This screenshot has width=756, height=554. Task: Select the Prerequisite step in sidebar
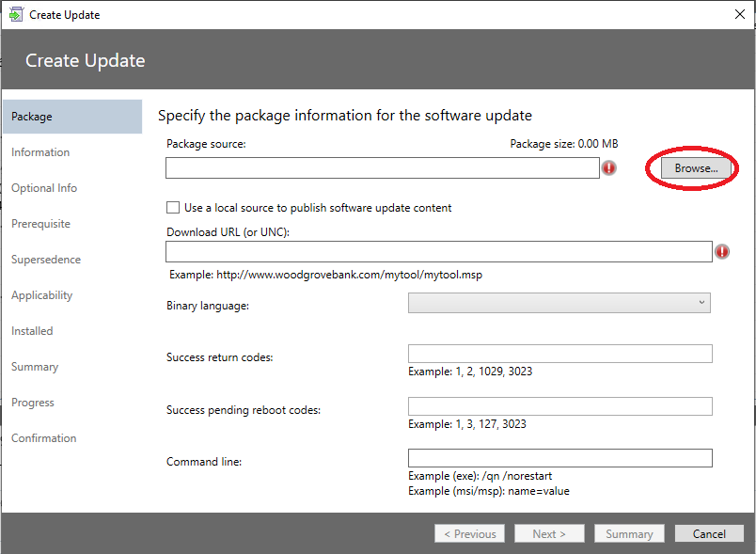(x=40, y=224)
